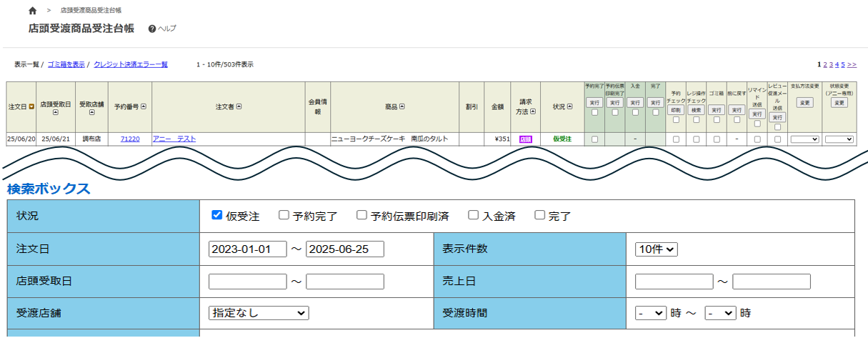Open the 支払方法変更 dropdown in the order row
Viewport: 868px width, 343px height.
point(804,139)
